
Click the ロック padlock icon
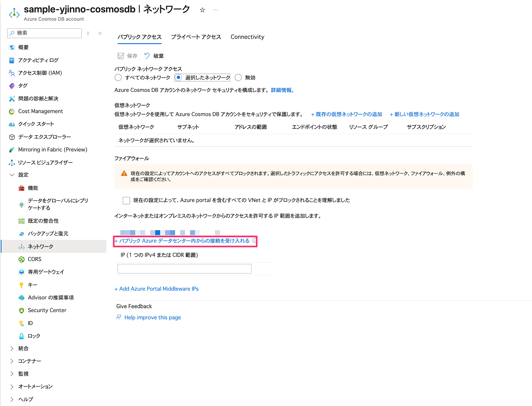click(22, 336)
